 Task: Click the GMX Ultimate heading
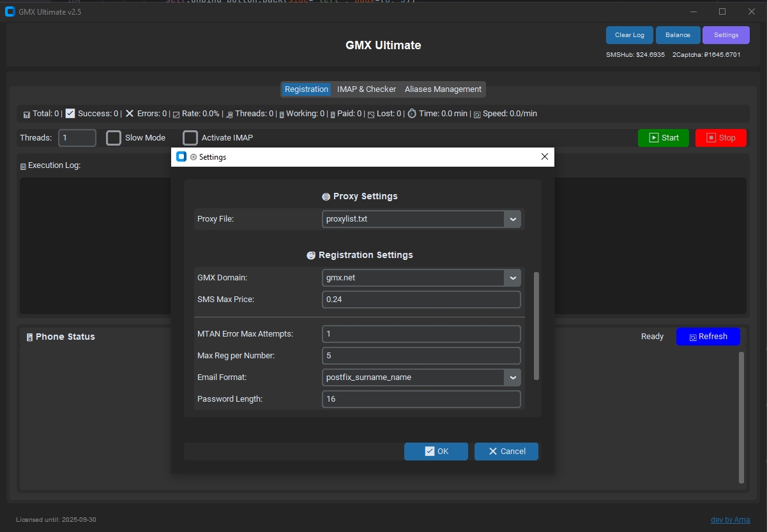point(383,45)
